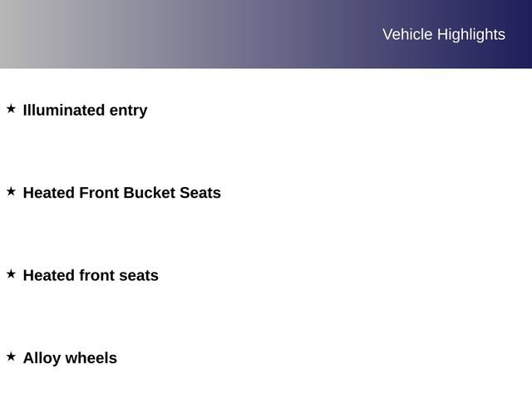Click the word Bucket in second item
Viewport: 532px width, 399px height.
pos(149,193)
